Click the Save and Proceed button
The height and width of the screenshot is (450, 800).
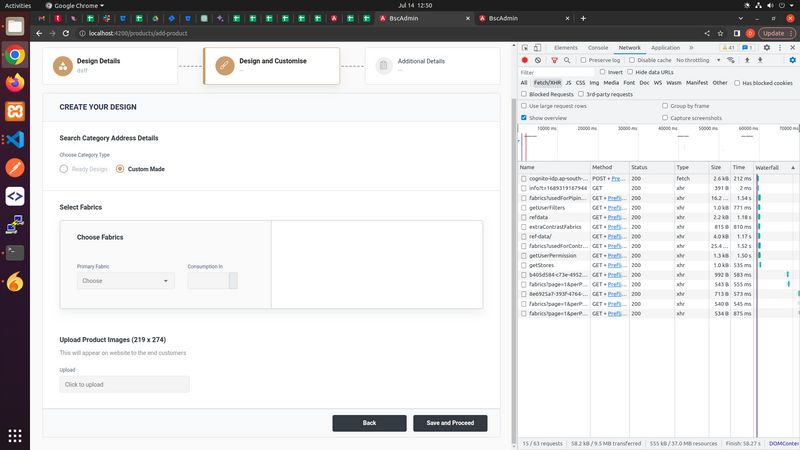[450, 423]
